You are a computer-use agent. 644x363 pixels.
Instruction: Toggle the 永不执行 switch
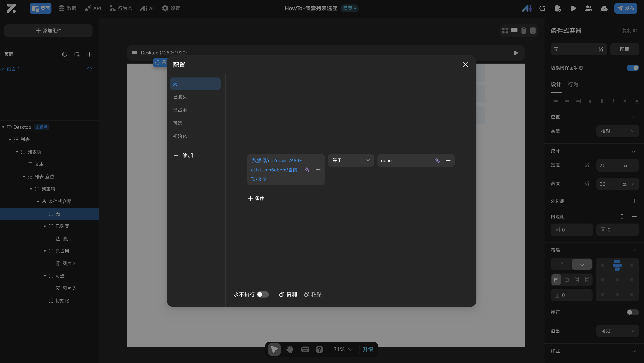pos(263,294)
